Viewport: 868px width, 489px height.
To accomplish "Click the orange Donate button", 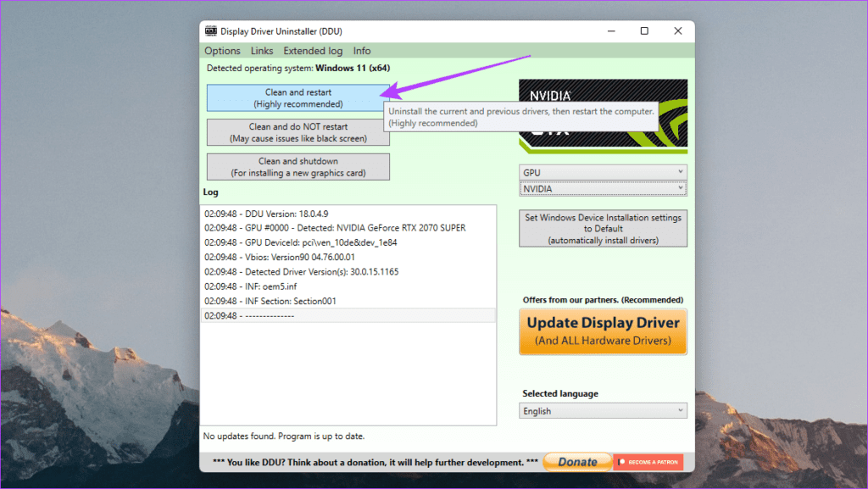I will [577, 461].
